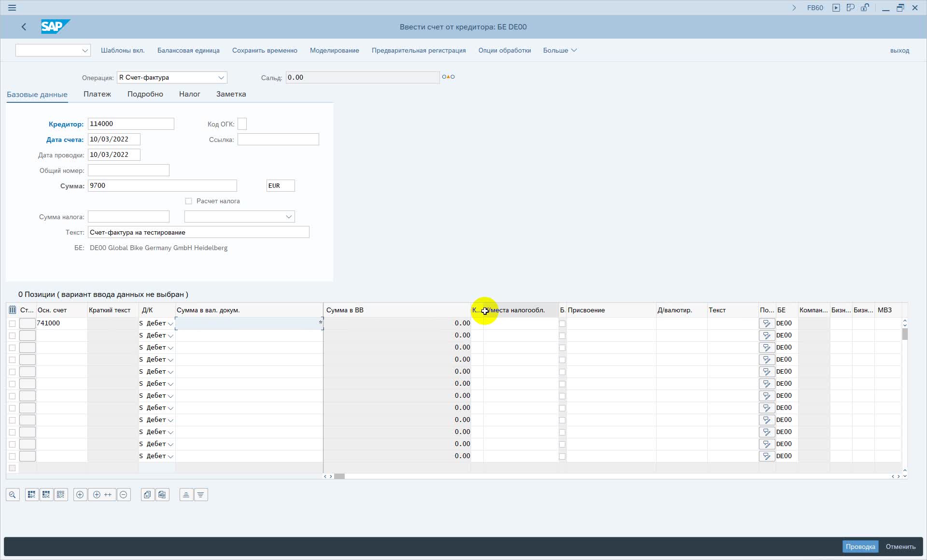Select the second table row checkbox

[x=13, y=336]
